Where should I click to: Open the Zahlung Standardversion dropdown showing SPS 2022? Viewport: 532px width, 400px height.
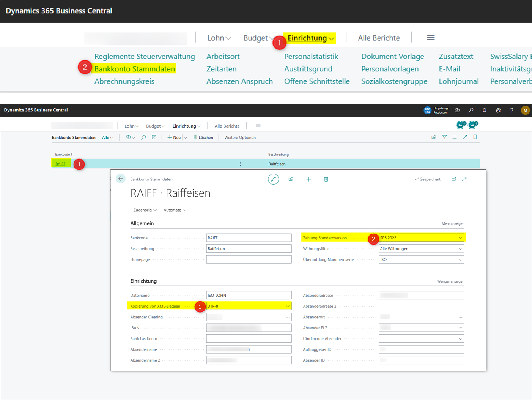pyautogui.click(x=421, y=238)
